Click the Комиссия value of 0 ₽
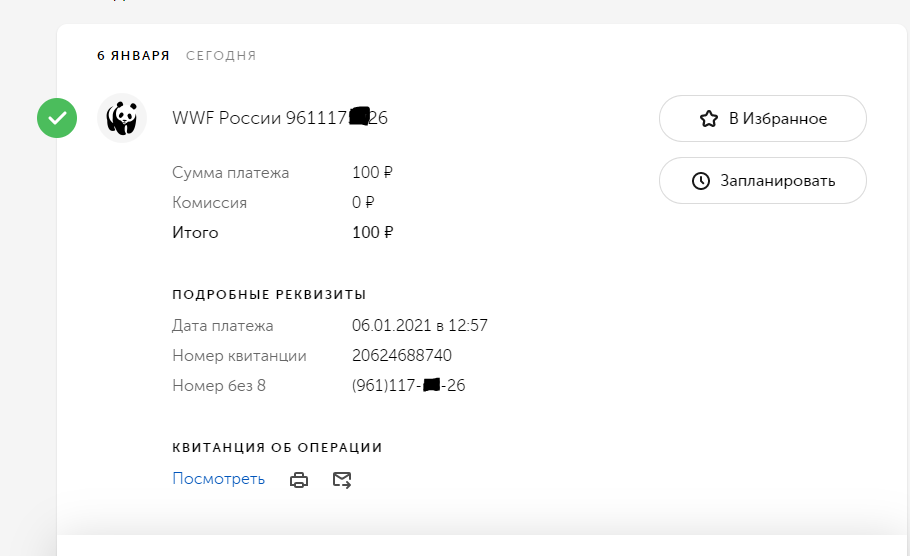This screenshot has width=910, height=556. pos(362,203)
